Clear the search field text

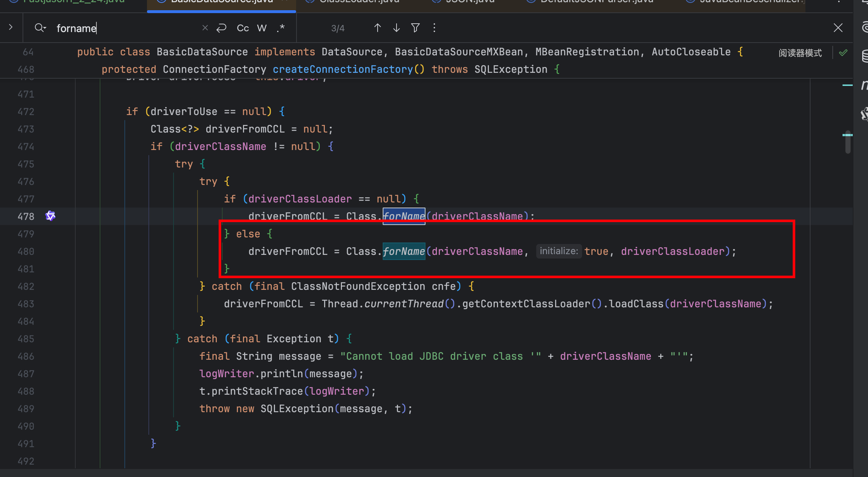205,28
